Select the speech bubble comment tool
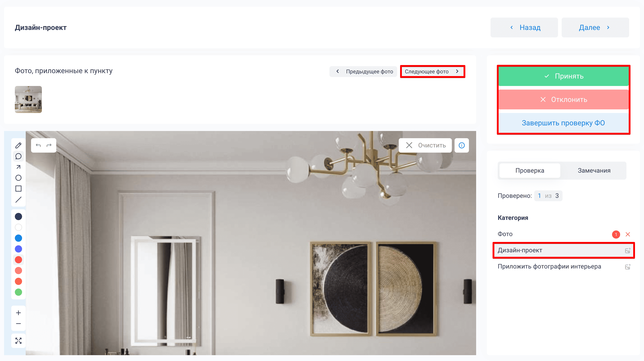 pyautogui.click(x=18, y=156)
